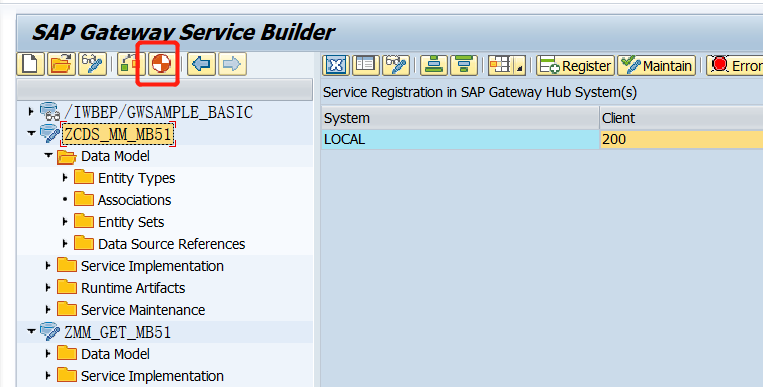Expand the /IWBEP/GWSAMPLE_BASIC project
The image size is (763, 387).
(x=31, y=111)
